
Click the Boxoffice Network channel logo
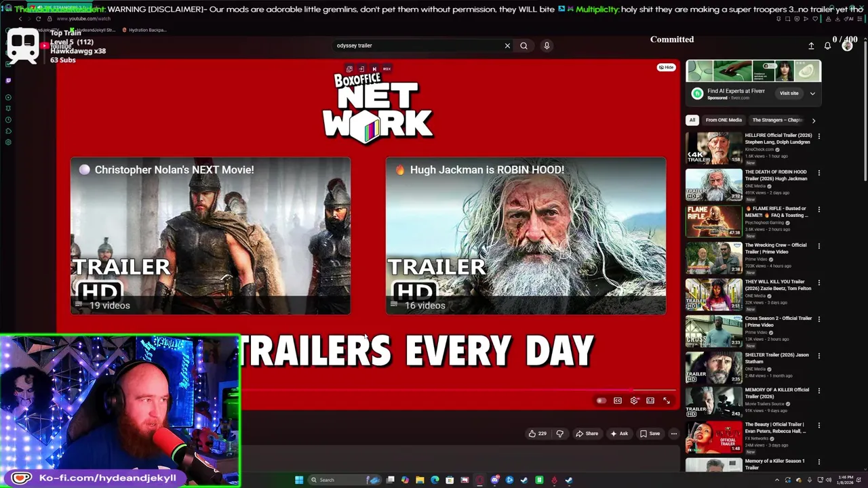[x=377, y=108]
